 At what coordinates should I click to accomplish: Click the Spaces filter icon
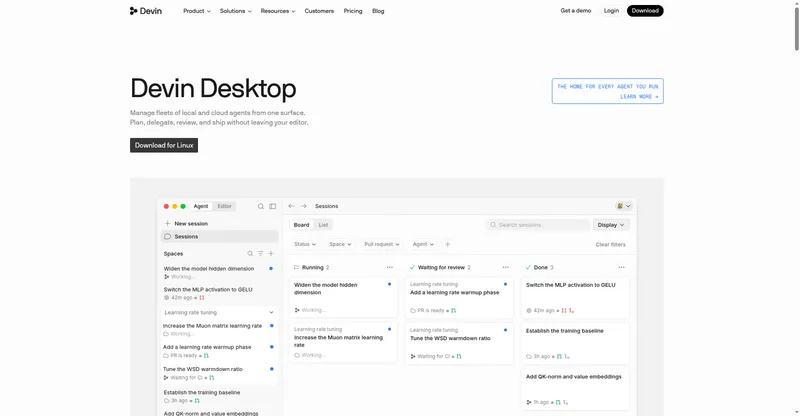260,254
